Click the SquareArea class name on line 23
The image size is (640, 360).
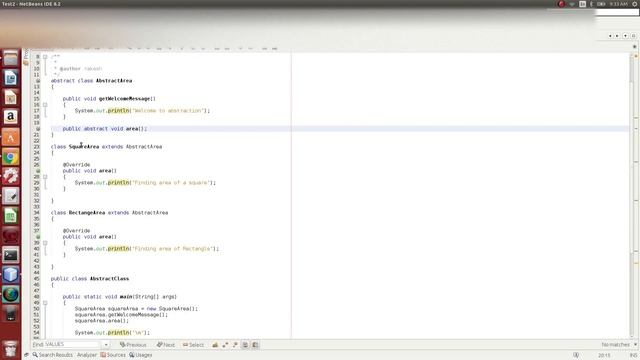click(84, 147)
